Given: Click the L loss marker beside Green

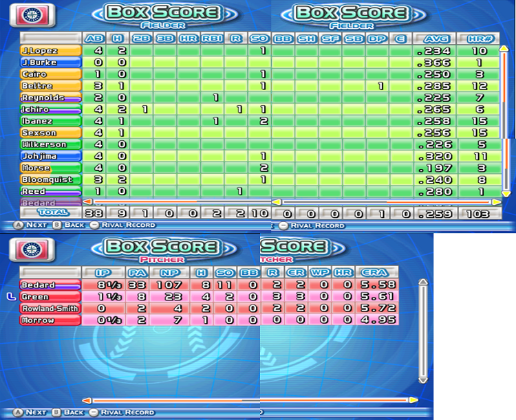Looking at the screenshot, I should click(x=11, y=297).
